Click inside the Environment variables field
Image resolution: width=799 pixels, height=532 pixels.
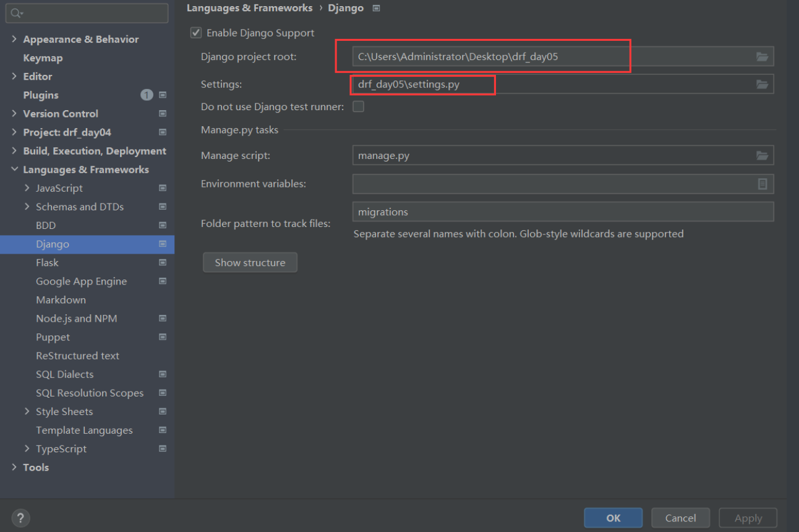click(563, 184)
